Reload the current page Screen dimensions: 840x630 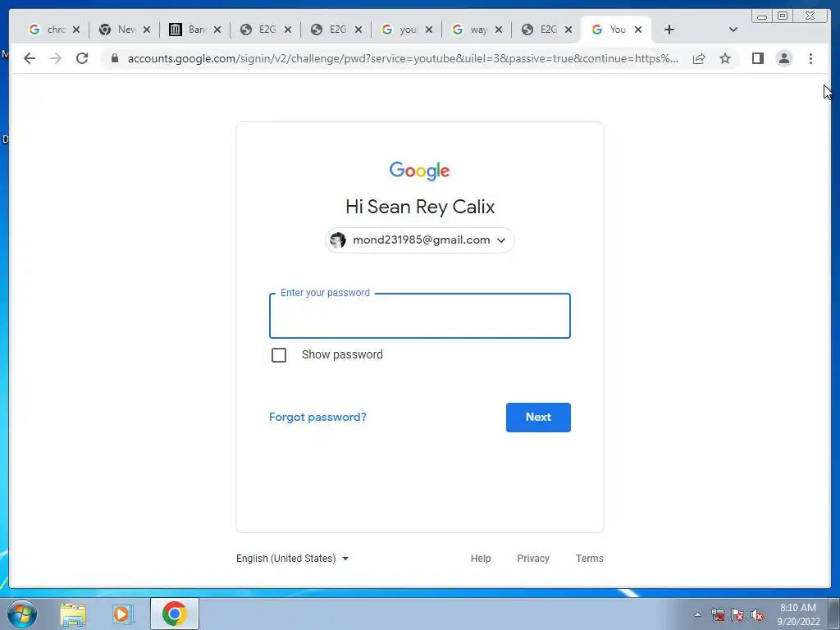pos(82,58)
